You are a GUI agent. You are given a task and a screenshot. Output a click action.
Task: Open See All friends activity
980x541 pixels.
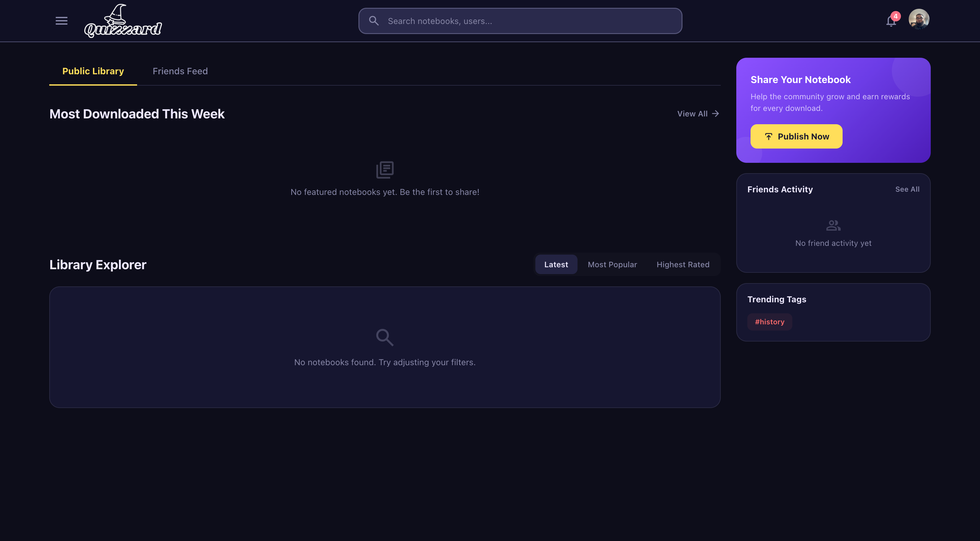907,189
